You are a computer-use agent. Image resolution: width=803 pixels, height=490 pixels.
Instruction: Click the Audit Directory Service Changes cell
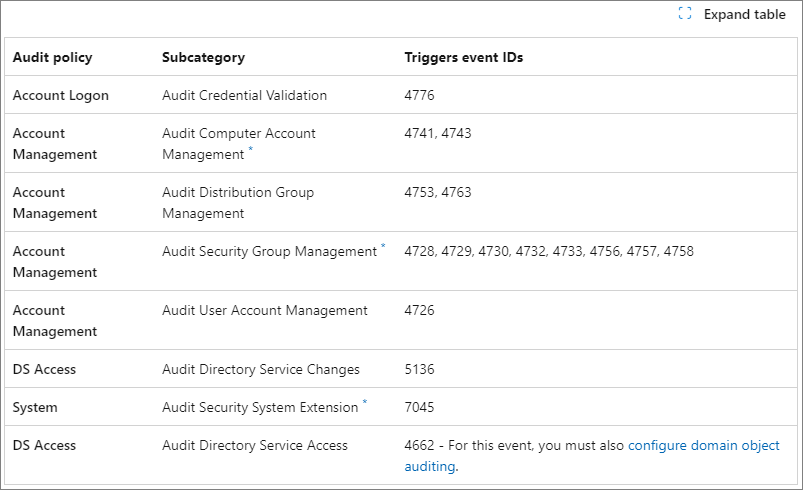tap(261, 370)
